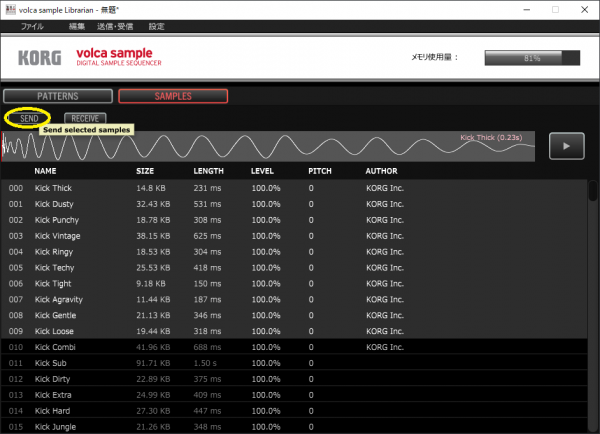Open the 編集 menu
This screenshot has width=600, height=434.
[x=77, y=26]
